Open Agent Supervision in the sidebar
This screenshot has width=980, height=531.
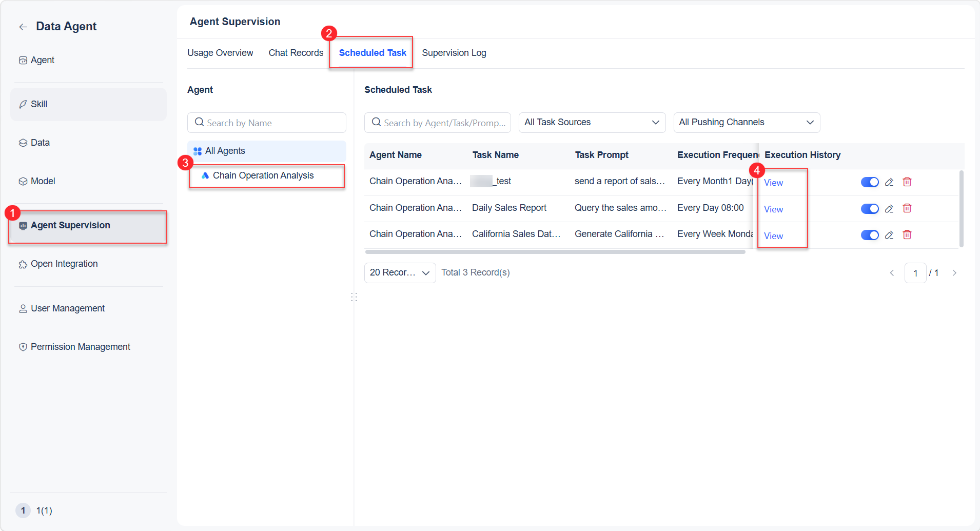click(88, 226)
